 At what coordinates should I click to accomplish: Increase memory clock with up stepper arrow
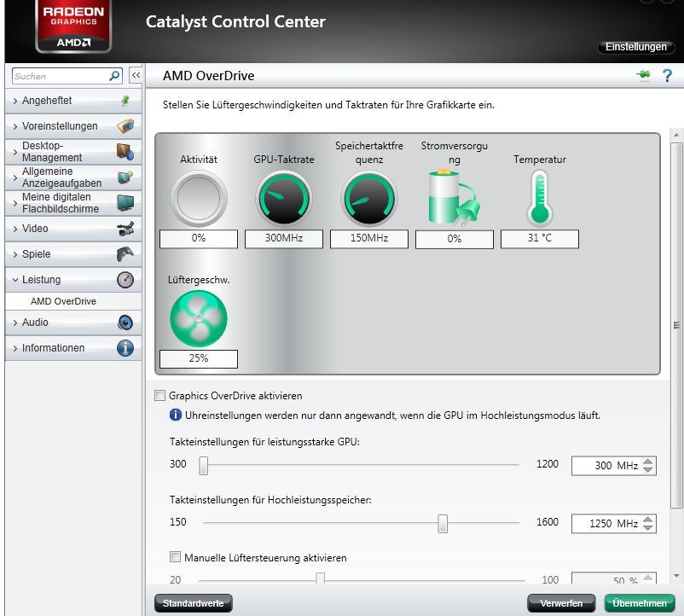point(648,520)
